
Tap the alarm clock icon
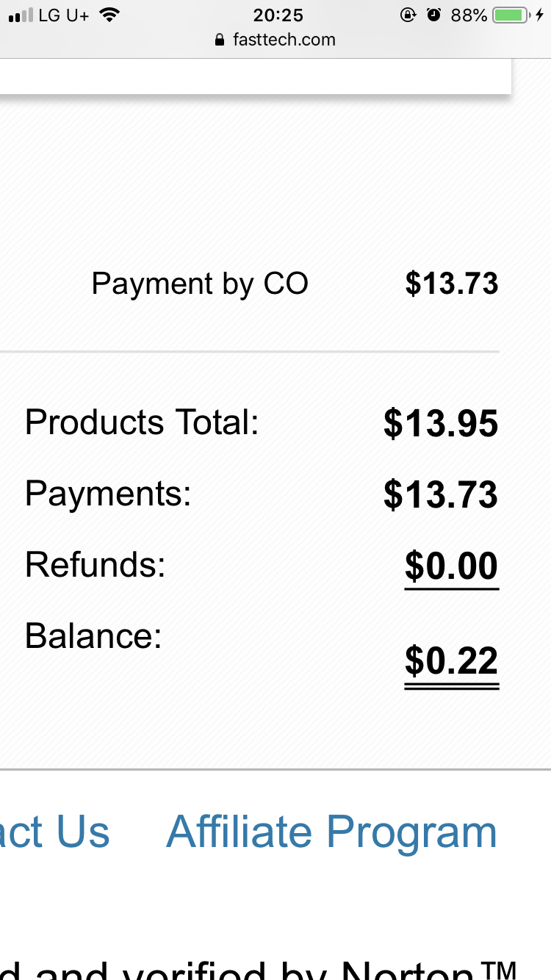click(x=433, y=15)
